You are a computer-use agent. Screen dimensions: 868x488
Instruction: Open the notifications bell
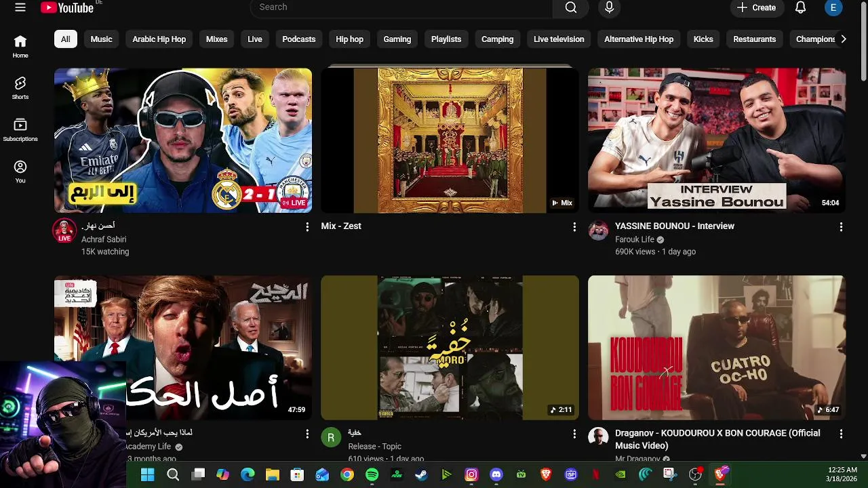point(800,7)
